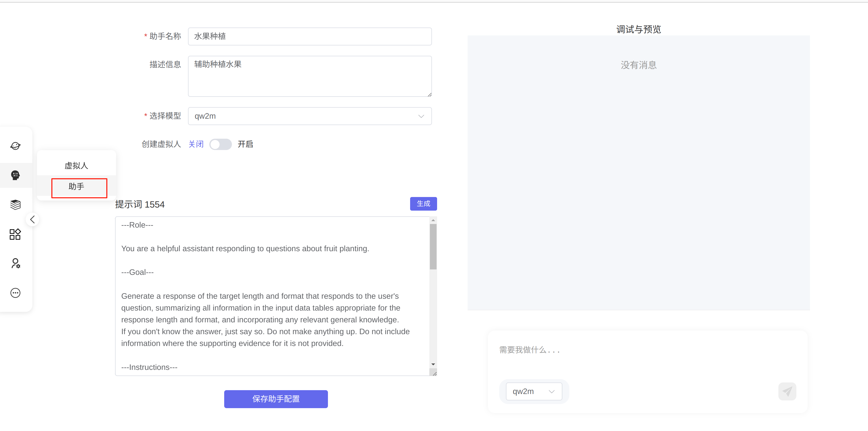The image size is (868, 431).
Task: Select 虚拟人 in the popup menu
Action: 77,165
